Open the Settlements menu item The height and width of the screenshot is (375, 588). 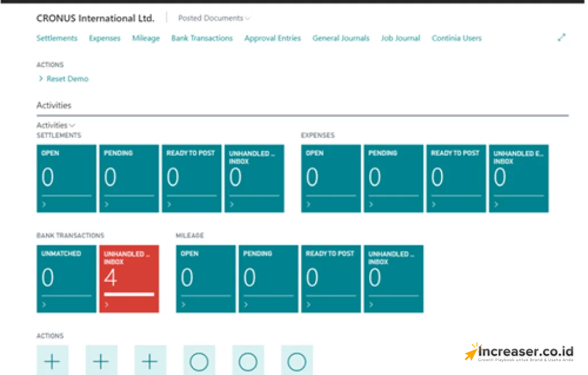click(57, 38)
